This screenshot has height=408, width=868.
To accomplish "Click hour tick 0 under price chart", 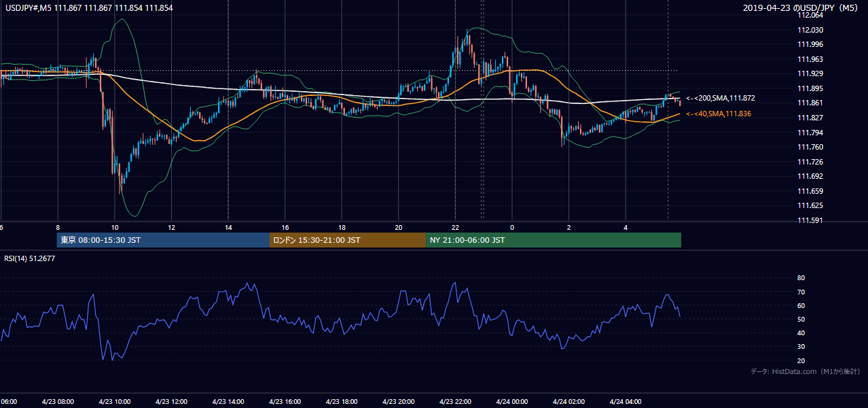I will pyautogui.click(x=512, y=228).
